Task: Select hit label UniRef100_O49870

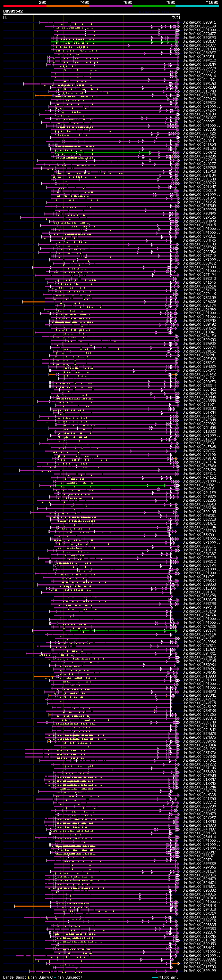Action: [199, 497]
